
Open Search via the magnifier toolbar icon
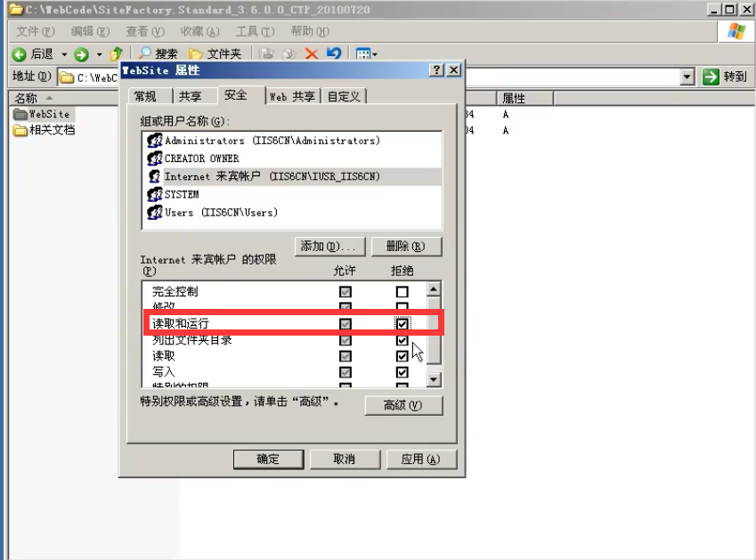pyautogui.click(x=144, y=54)
